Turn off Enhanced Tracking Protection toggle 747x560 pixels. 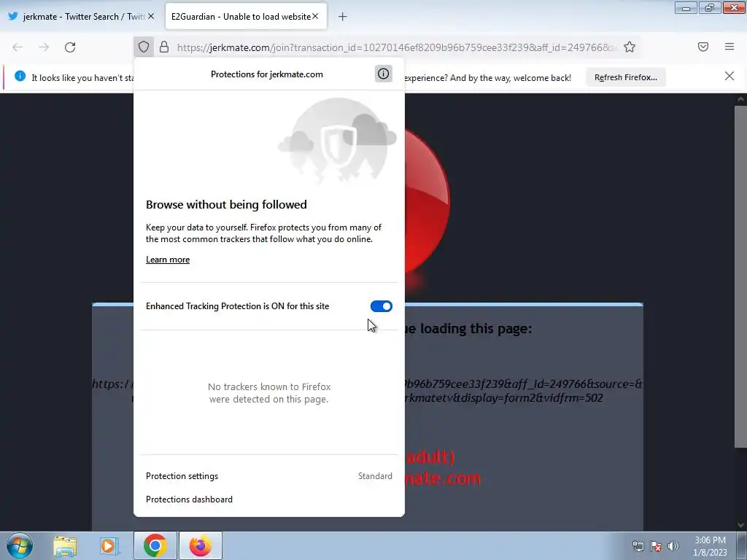[x=381, y=306]
